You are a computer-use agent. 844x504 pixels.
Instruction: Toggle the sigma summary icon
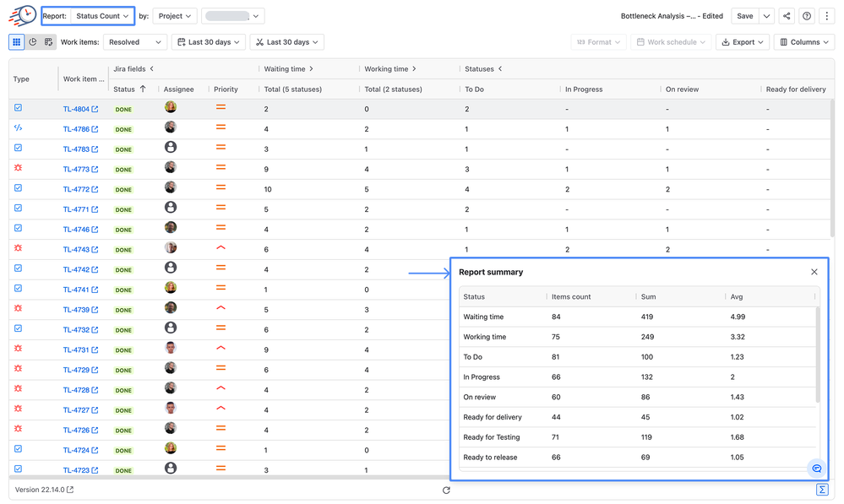pos(822,490)
